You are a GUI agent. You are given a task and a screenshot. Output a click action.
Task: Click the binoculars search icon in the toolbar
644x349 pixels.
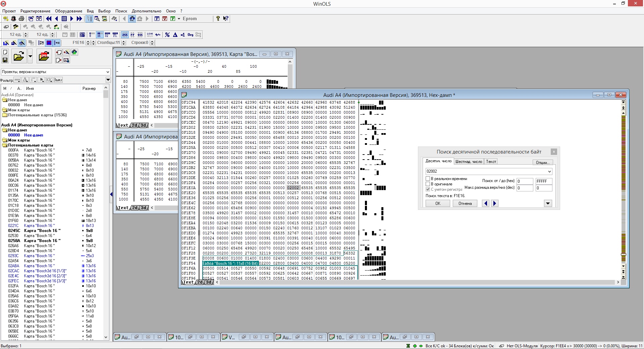(132, 19)
